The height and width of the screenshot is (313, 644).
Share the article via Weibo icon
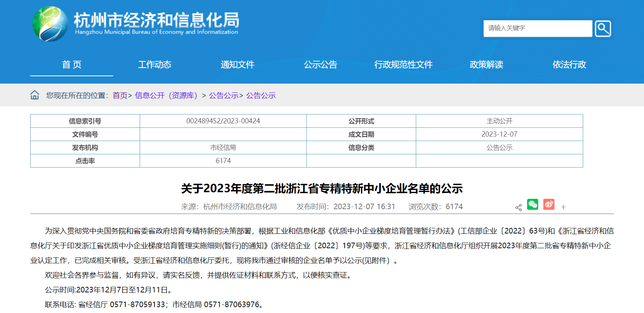coord(549,204)
